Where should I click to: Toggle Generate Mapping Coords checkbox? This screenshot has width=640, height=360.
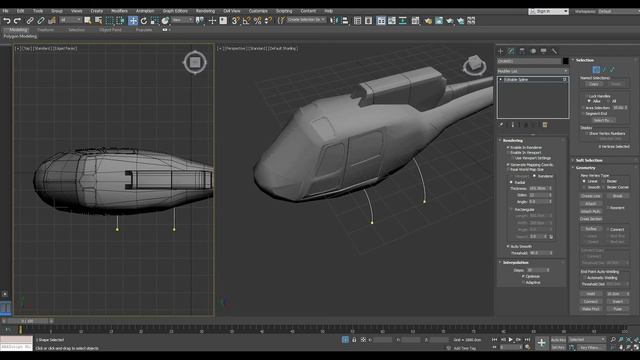tap(508, 164)
